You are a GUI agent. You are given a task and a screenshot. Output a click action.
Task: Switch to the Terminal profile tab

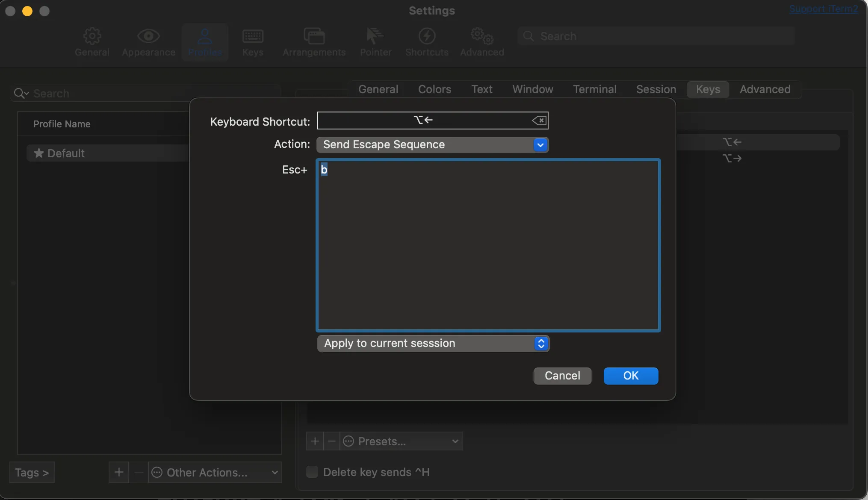(x=594, y=89)
